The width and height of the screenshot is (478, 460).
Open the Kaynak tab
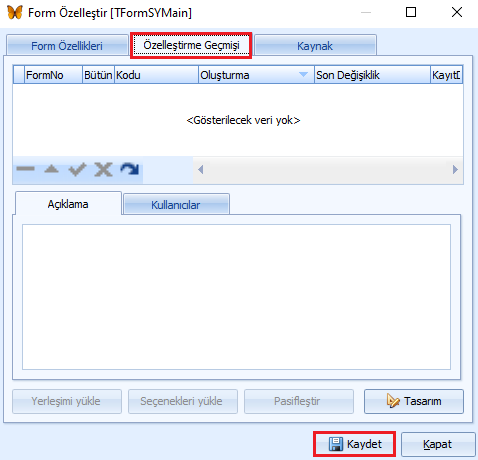click(315, 45)
